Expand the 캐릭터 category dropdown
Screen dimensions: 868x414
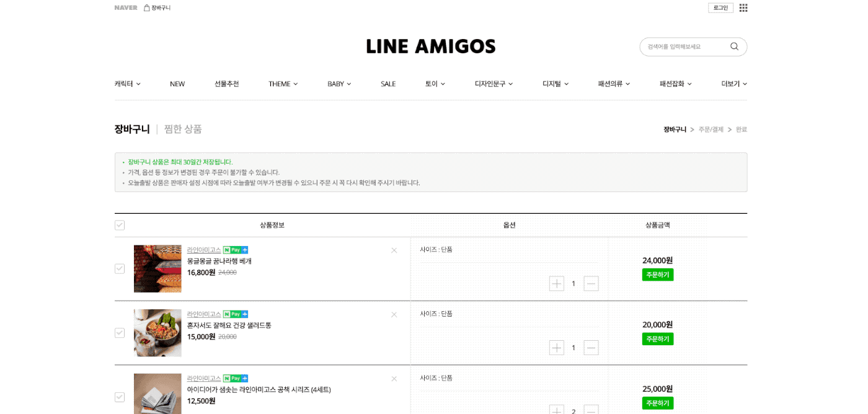coord(128,84)
